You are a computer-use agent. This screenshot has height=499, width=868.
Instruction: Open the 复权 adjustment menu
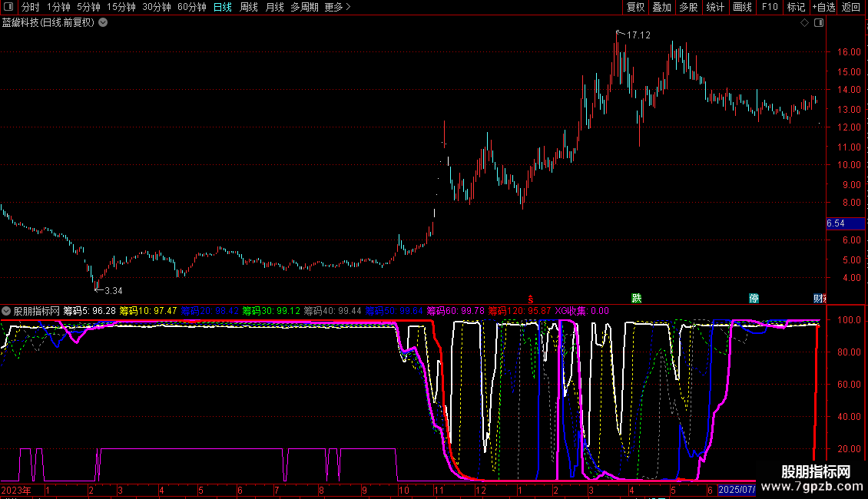[x=635, y=7]
